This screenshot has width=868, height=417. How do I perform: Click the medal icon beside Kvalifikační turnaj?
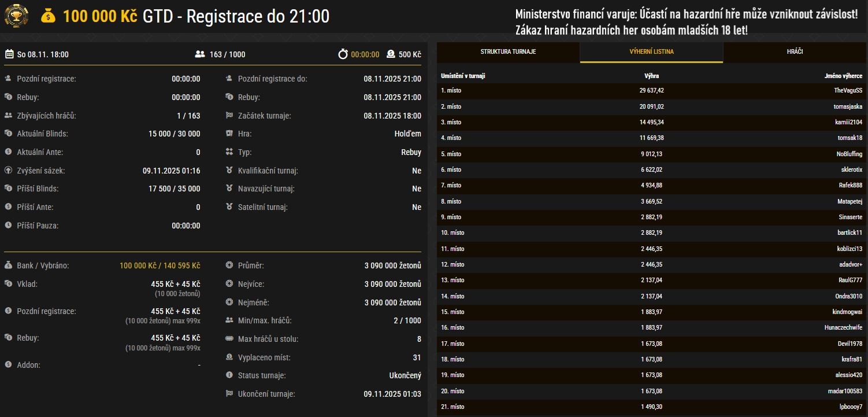229,171
